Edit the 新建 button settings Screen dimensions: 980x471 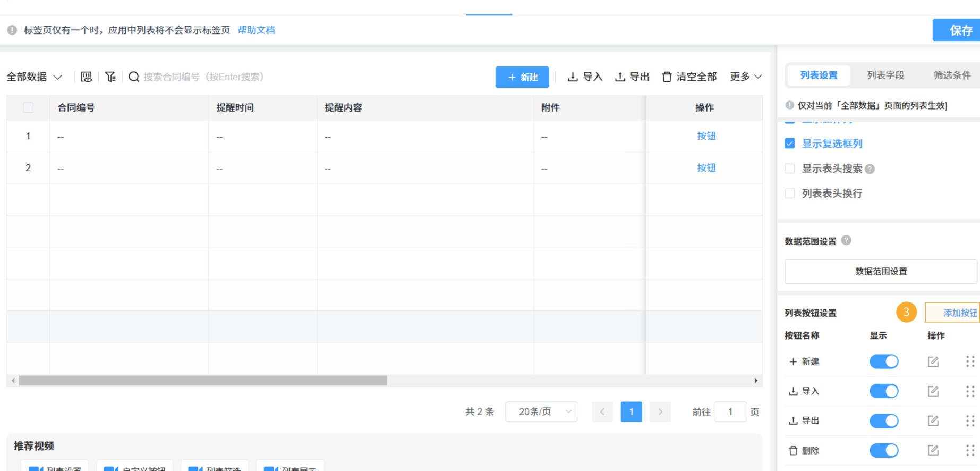click(x=933, y=361)
